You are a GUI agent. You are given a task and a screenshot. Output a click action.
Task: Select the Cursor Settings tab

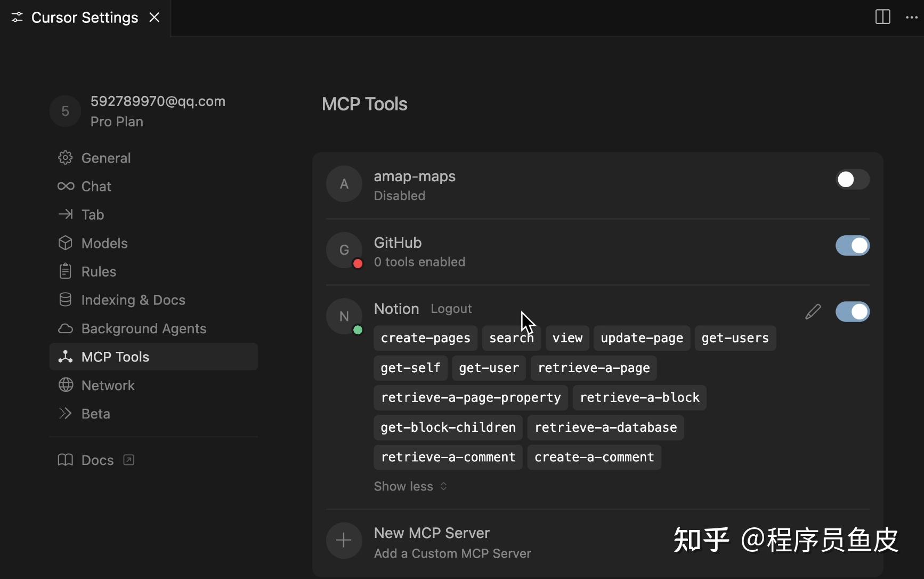coord(85,18)
